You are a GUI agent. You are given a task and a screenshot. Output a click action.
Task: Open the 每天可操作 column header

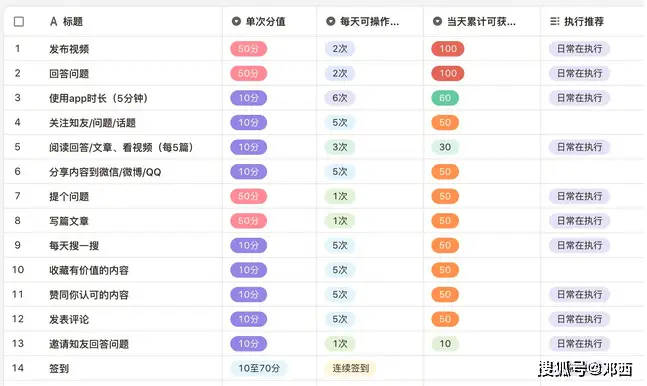[370, 21]
